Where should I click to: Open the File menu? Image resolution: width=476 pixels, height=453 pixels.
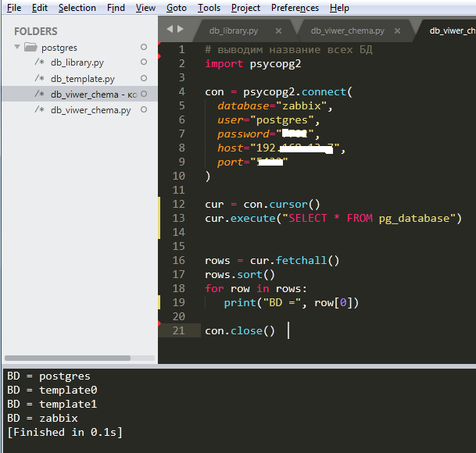pyautogui.click(x=14, y=8)
